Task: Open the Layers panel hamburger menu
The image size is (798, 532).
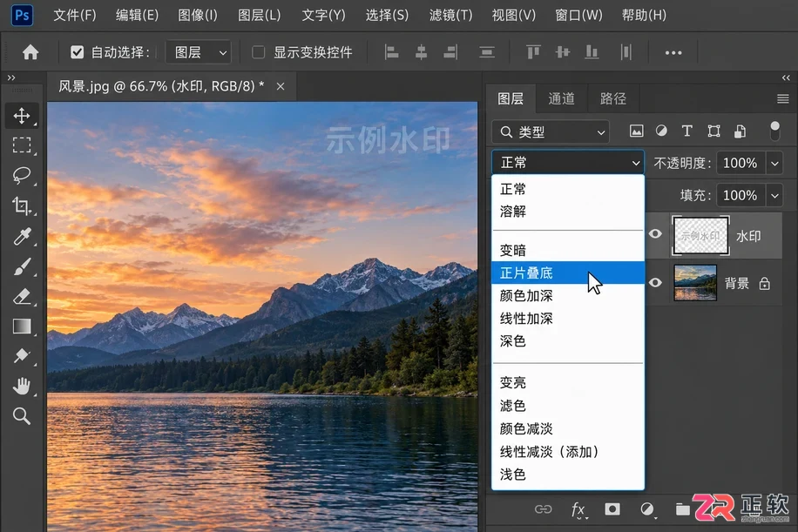Action: coord(783,98)
